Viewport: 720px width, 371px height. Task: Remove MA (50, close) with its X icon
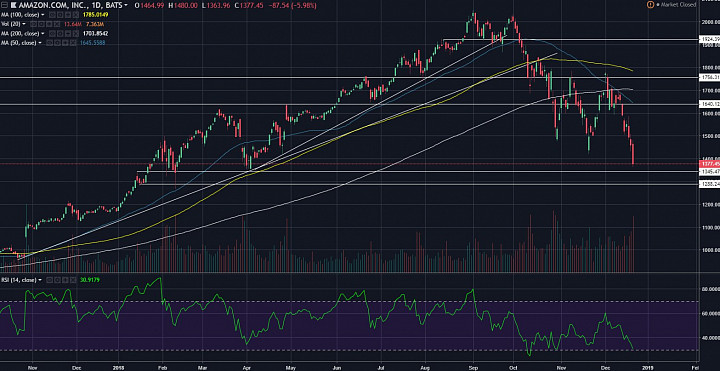[73, 43]
